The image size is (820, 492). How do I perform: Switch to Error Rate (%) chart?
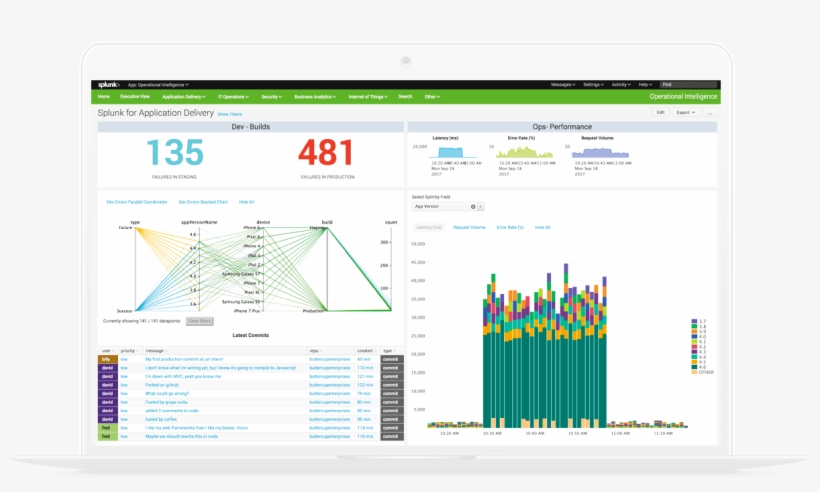click(510, 227)
